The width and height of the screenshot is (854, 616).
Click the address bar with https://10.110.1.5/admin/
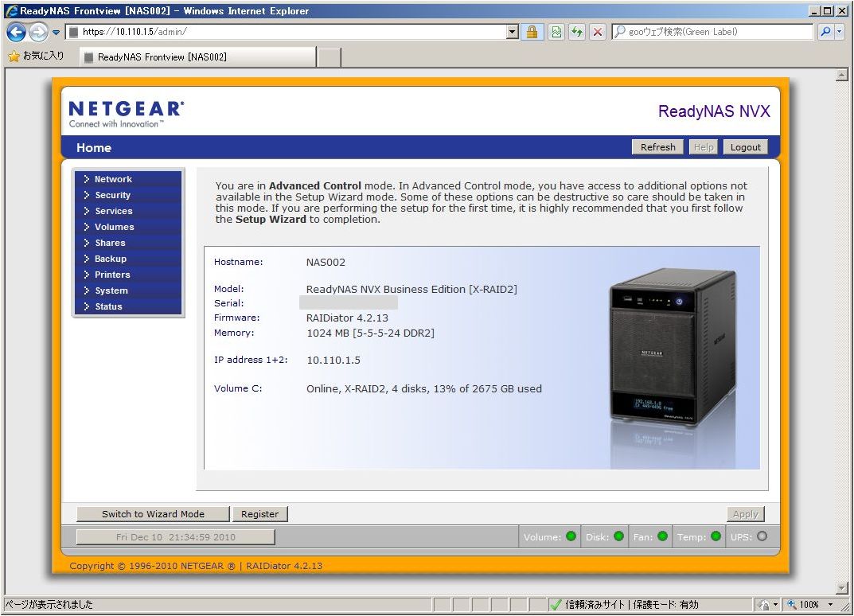click(x=286, y=32)
